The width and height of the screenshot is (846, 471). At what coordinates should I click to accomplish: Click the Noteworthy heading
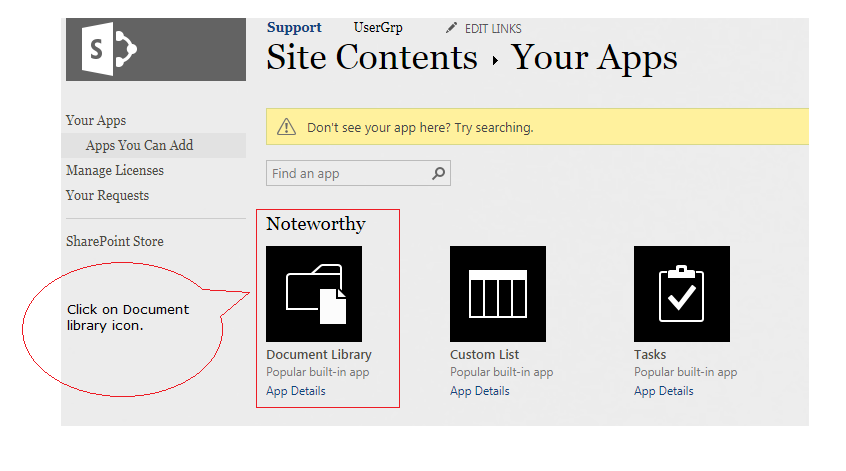click(x=316, y=223)
